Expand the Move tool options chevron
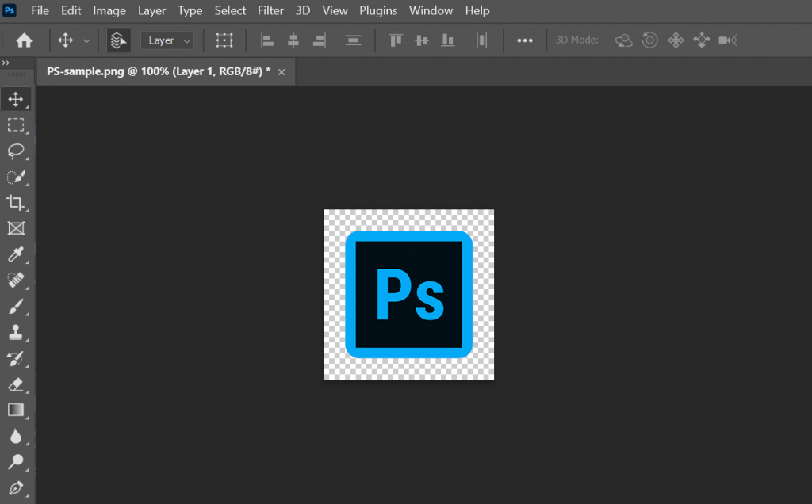 point(86,40)
